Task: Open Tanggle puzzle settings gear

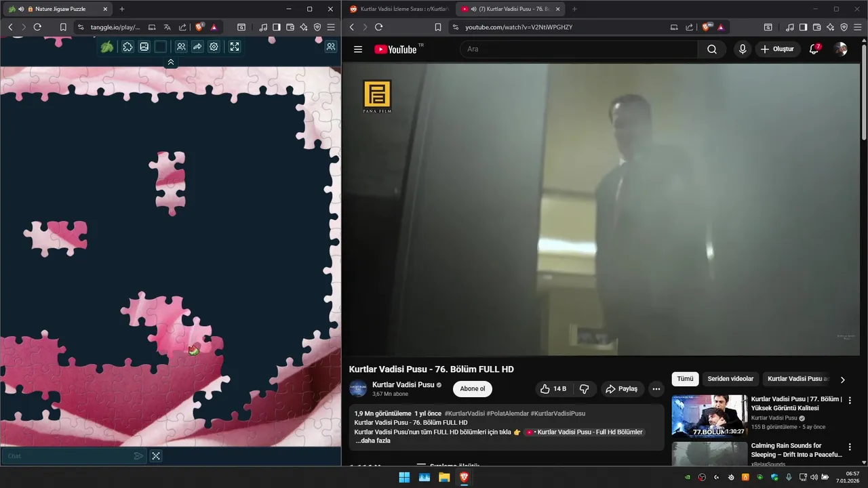Action: click(214, 47)
